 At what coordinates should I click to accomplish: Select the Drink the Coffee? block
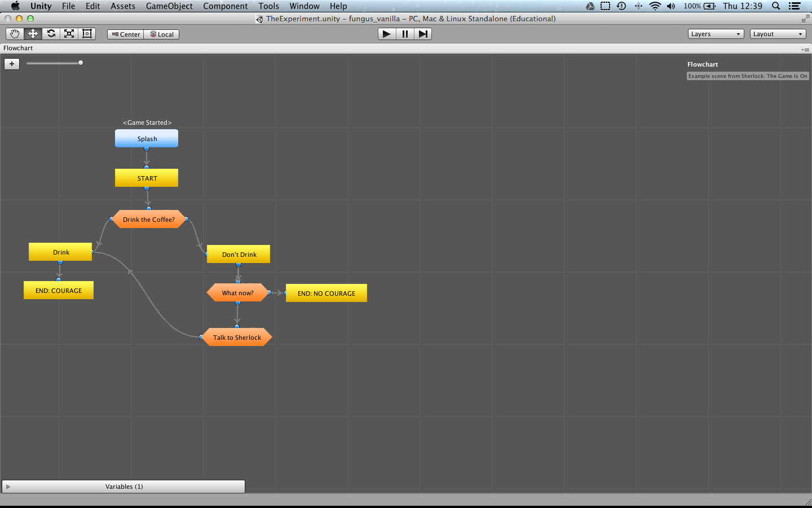pos(149,220)
